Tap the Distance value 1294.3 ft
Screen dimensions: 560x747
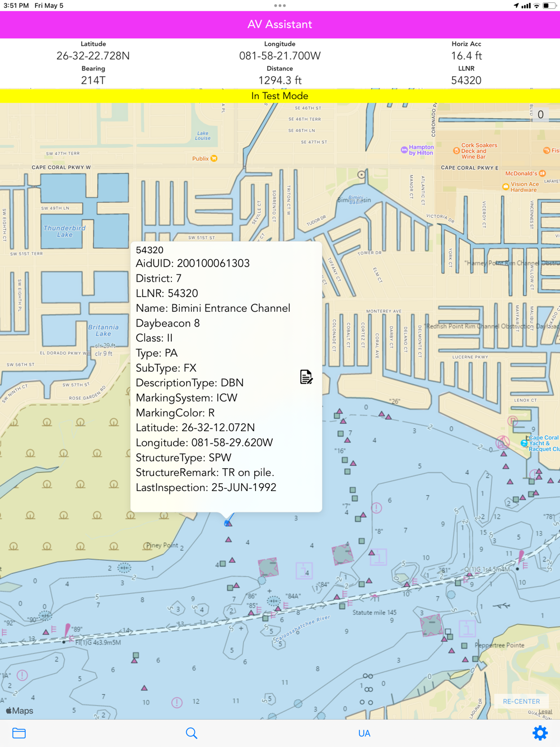click(x=280, y=80)
